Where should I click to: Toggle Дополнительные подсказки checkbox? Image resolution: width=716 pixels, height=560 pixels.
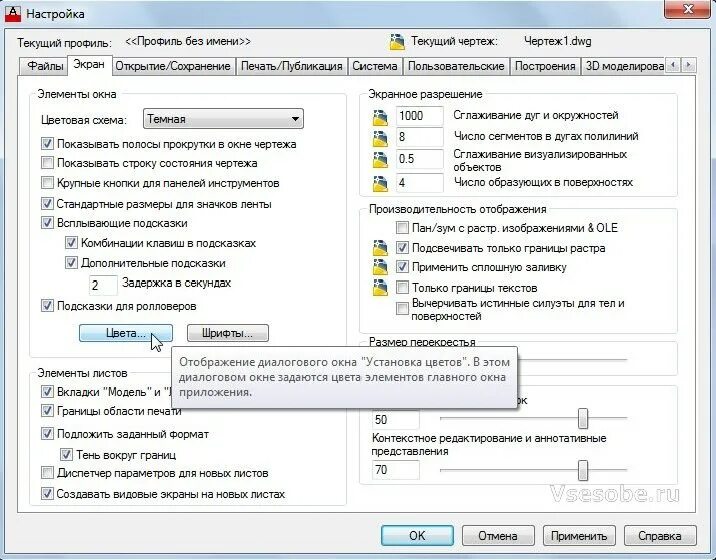pyautogui.click(x=71, y=263)
